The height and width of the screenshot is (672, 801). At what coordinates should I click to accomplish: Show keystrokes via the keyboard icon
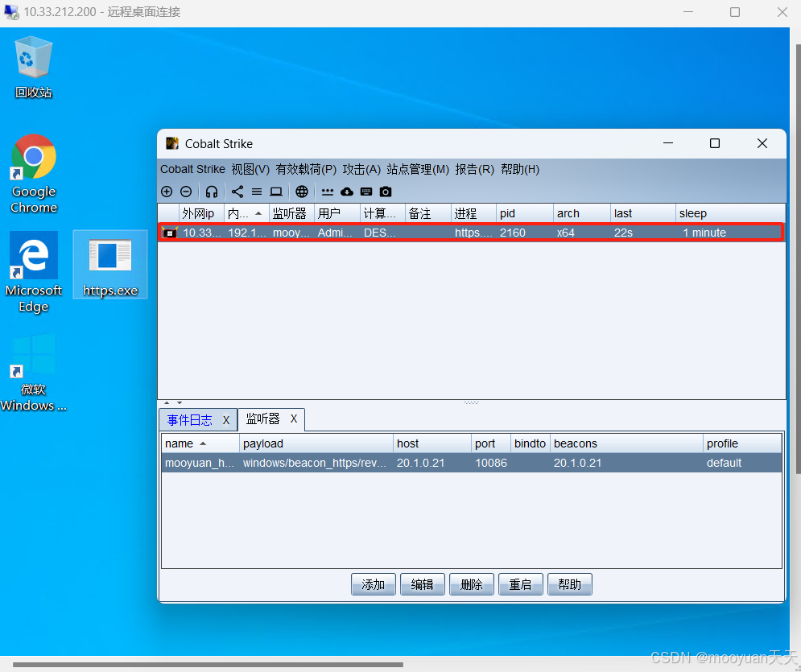pos(366,192)
